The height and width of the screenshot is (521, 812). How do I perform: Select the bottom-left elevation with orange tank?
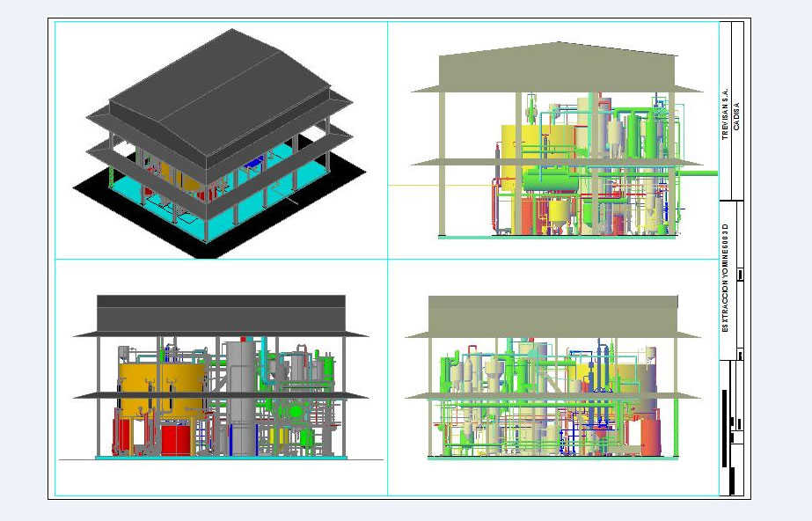(221, 377)
